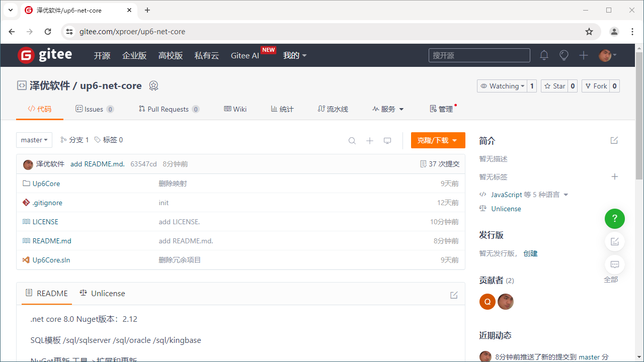Bookmark this page with star icon

click(589, 32)
